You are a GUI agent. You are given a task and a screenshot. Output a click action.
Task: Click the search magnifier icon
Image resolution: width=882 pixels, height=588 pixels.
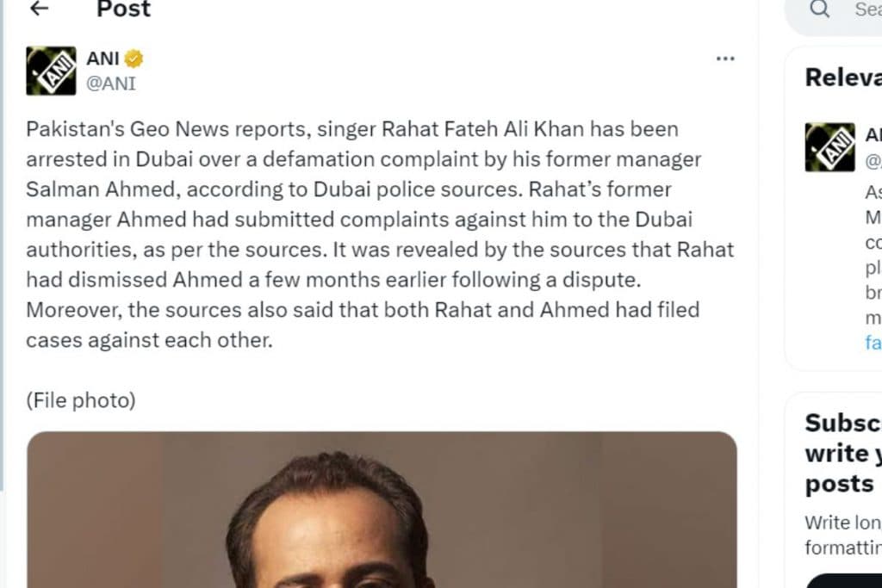(x=820, y=9)
